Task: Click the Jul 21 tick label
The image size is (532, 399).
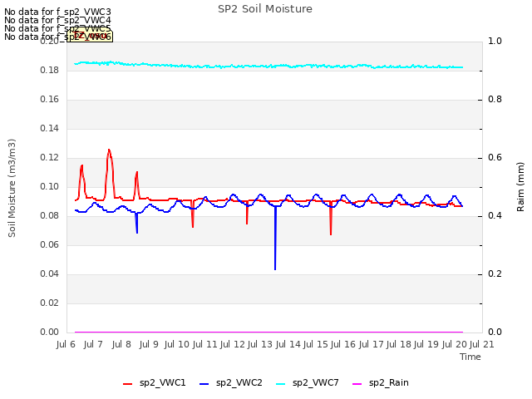Action: click(482, 344)
